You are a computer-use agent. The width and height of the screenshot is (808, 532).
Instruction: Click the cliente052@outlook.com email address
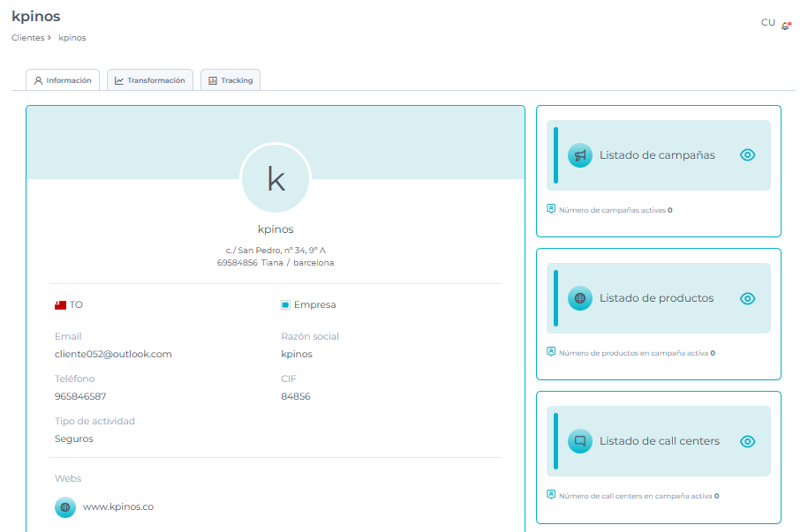click(113, 355)
